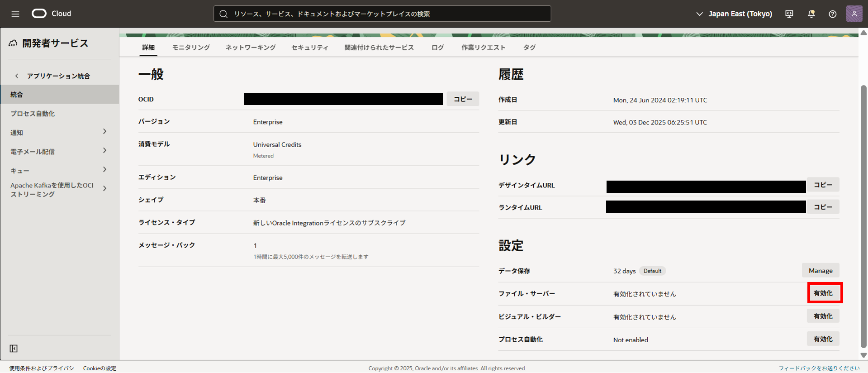Screen dimensions: 868x373
Task: Open Cookieの設定 footer link
Action: tap(100, 368)
